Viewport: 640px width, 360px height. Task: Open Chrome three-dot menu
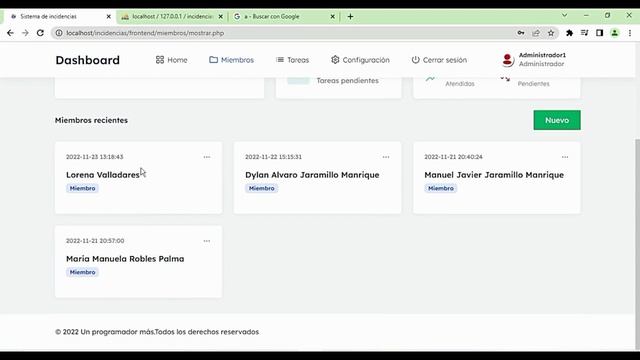point(630,33)
